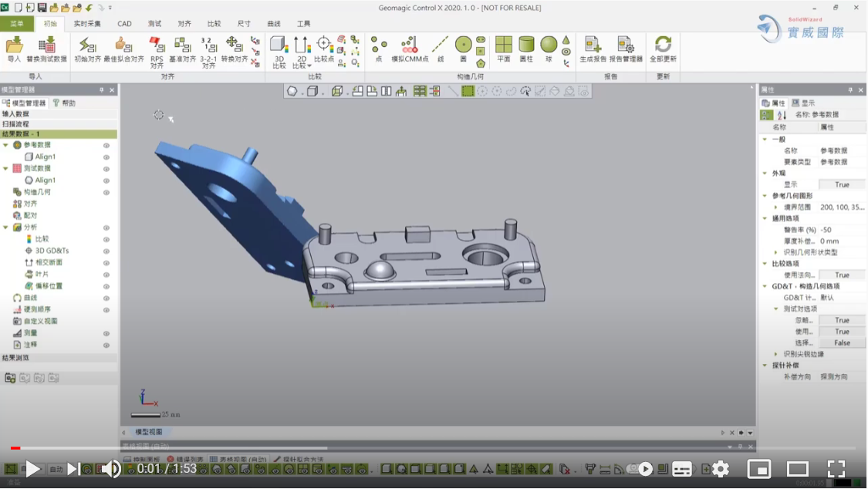The width and height of the screenshot is (868, 489).
Task: Collapse the 比较选项 property group
Action: [765, 263]
